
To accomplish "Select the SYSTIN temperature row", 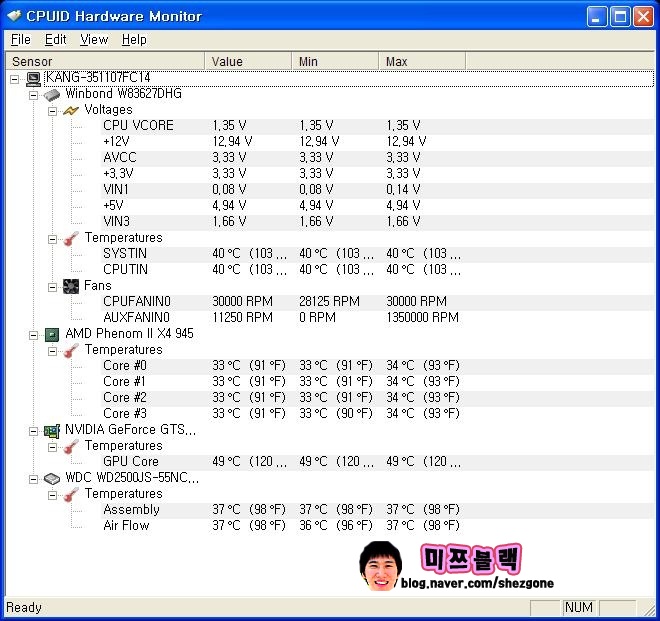I will click(378, 254).
